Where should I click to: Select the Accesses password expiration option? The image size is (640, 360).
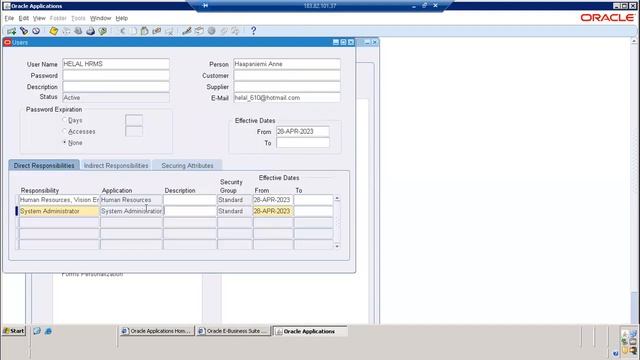tap(64, 131)
